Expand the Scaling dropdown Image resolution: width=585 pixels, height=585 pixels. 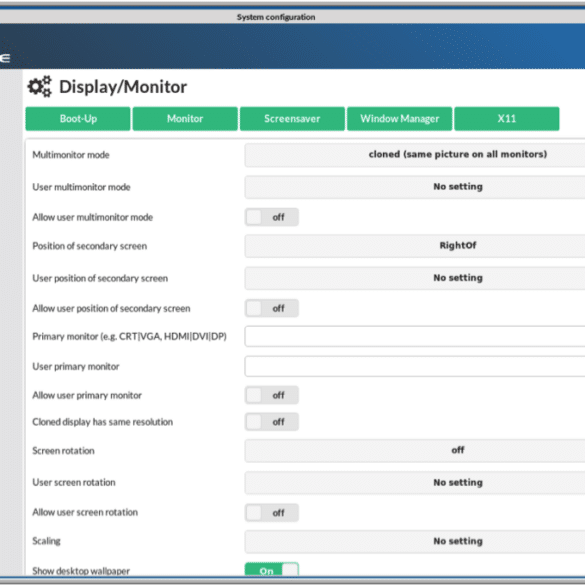click(415, 541)
